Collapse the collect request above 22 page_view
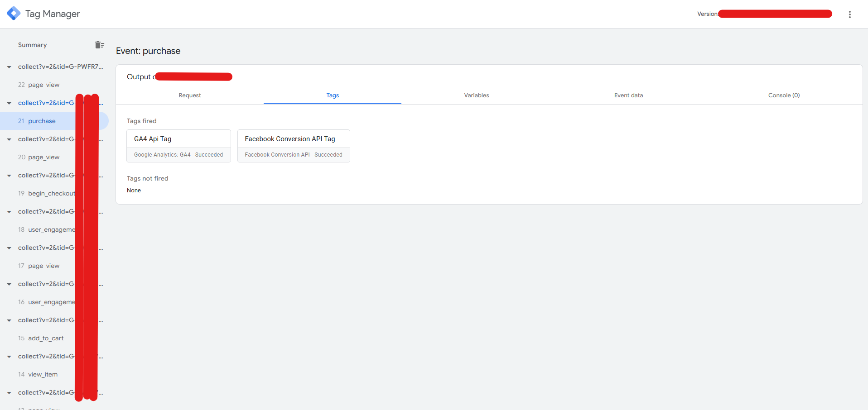The image size is (868, 410). coord(9,67)
